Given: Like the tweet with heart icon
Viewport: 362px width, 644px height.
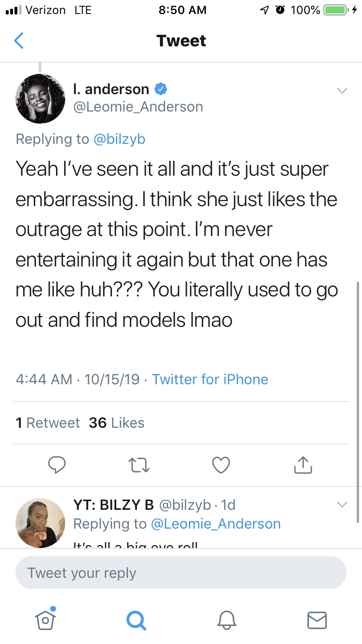Looking at the screenshot, I should tap(221, 464).
